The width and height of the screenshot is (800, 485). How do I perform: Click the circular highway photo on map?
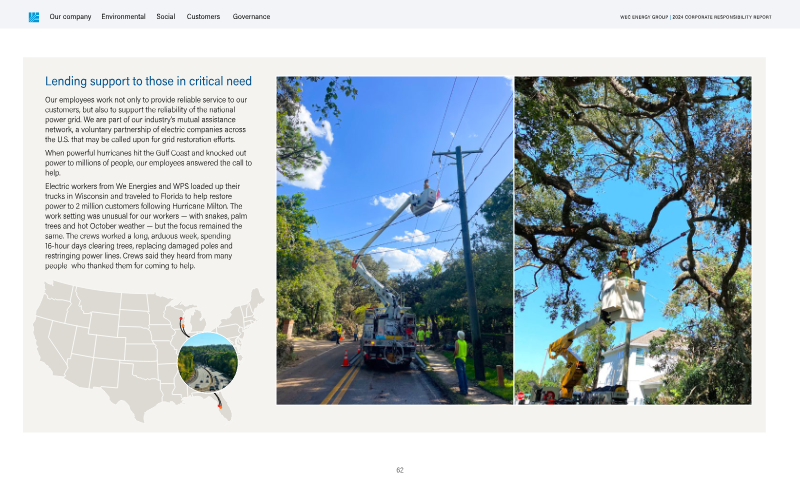point(208,361)
